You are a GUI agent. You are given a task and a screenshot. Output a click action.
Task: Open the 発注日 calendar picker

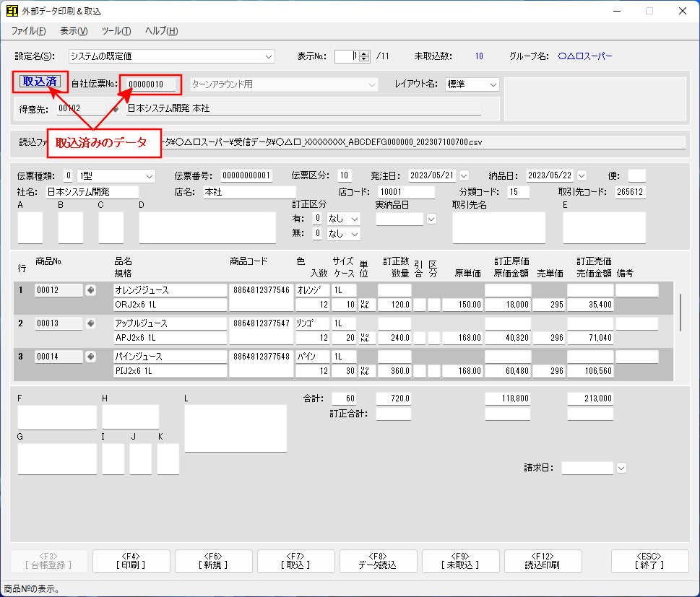click(x=464, y=175)
